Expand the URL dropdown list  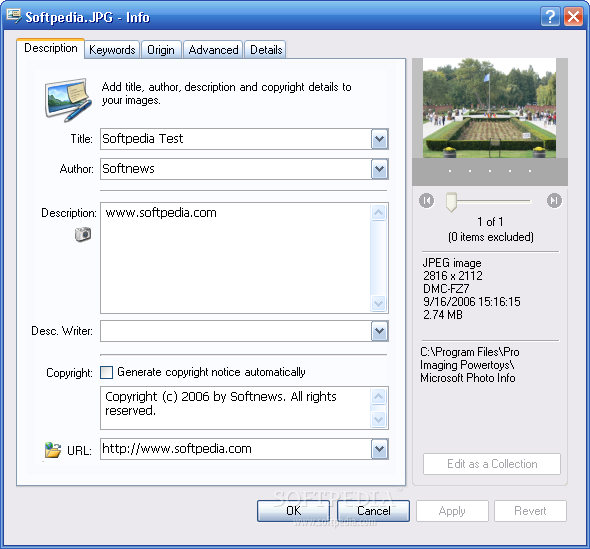[x=379, y=449]
